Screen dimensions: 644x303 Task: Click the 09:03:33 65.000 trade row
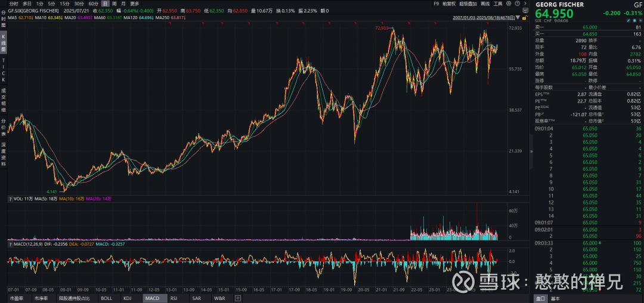coord(589,243)
